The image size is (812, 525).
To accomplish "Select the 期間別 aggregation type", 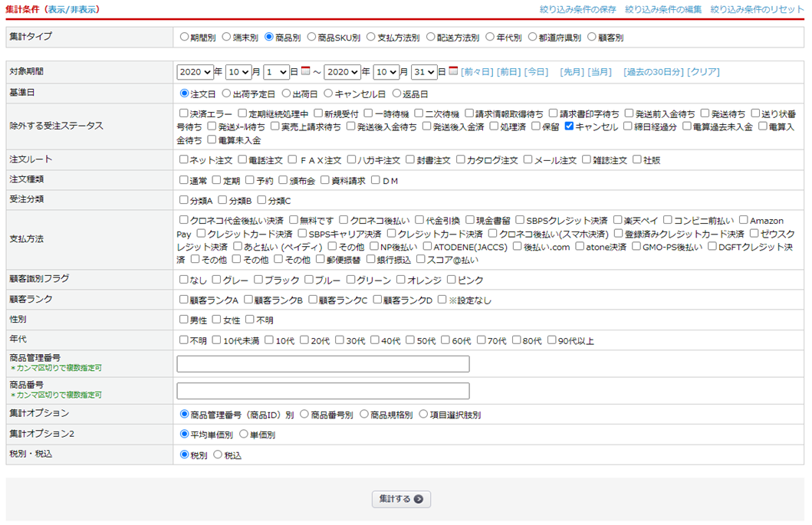I will [184, 37].
